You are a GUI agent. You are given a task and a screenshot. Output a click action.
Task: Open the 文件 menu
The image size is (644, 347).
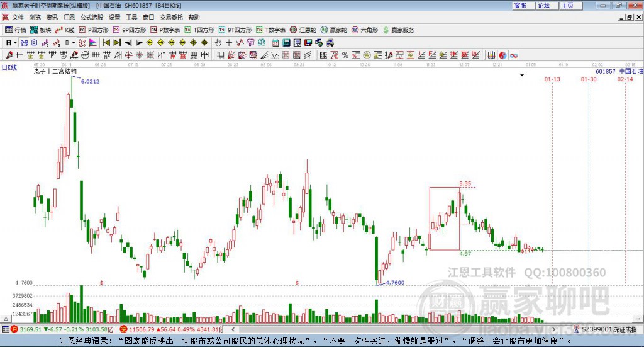coord(18,17)
